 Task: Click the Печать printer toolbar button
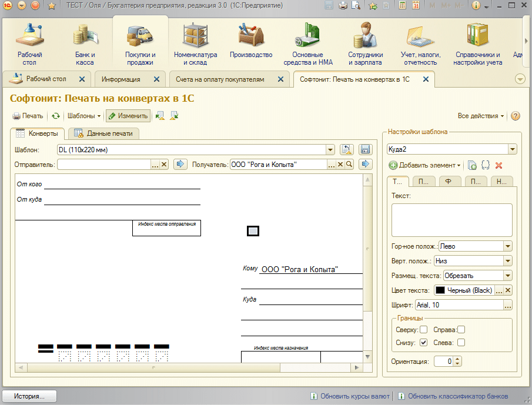tap(28, 116)
